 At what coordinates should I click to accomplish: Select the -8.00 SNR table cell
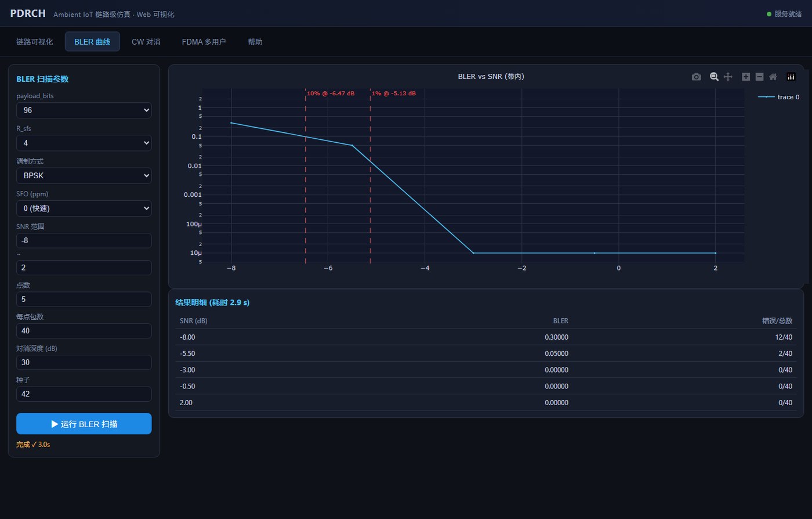pos(188,337)
